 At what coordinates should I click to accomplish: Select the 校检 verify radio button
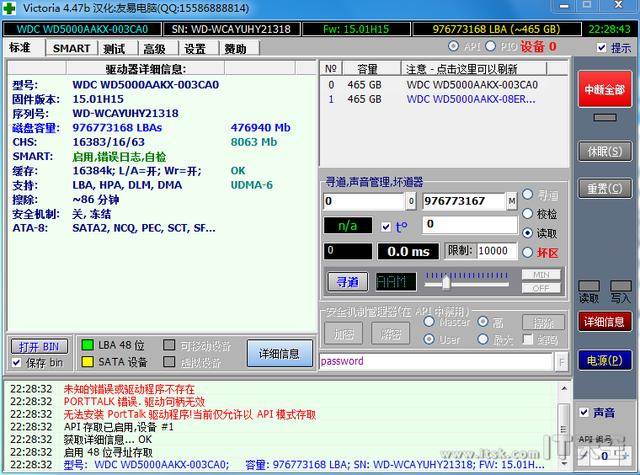click(x=527, y=213)
